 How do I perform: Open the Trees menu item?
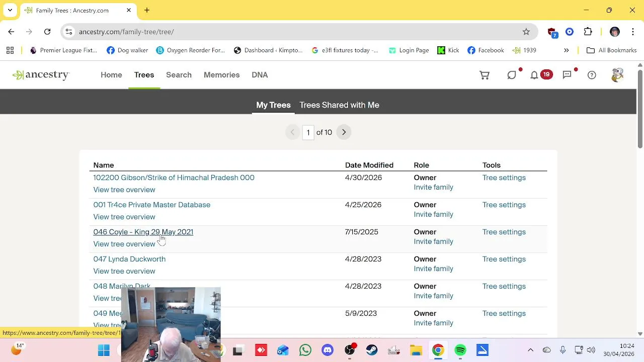(x=144, y=75)
